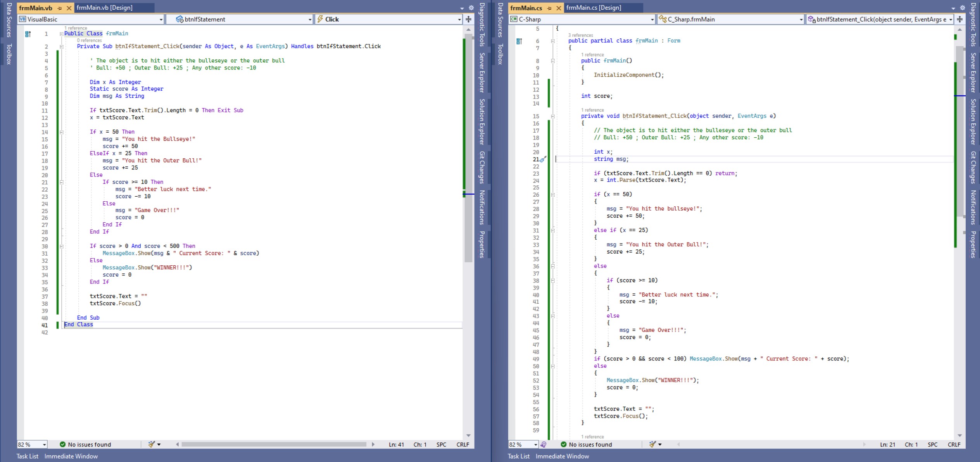The height and width of the screenshot is (462, 980).
Task: Open the Task List on the left
Action: coord(27,456)
